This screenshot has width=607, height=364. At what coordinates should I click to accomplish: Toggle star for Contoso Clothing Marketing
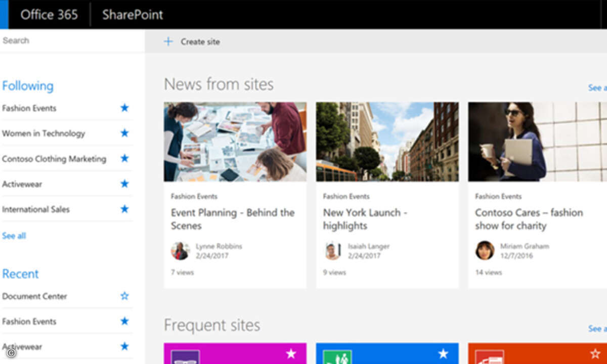pos(124,158)
